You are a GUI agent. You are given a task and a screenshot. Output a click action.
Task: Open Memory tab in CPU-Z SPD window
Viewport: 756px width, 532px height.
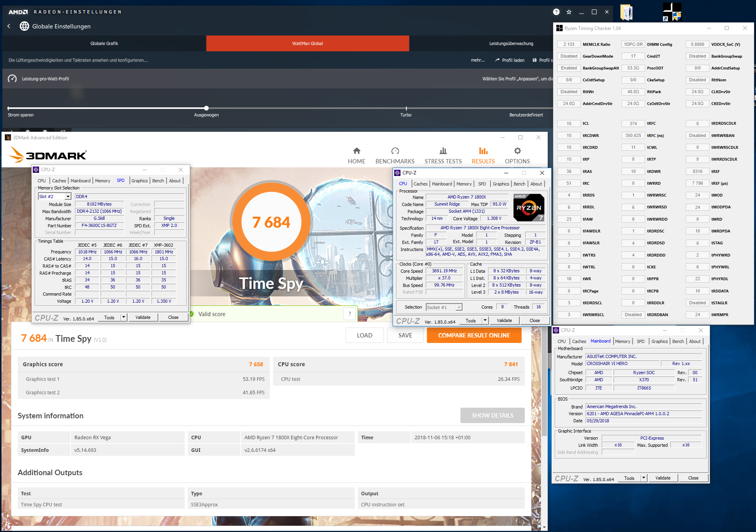tap(103, 181)
